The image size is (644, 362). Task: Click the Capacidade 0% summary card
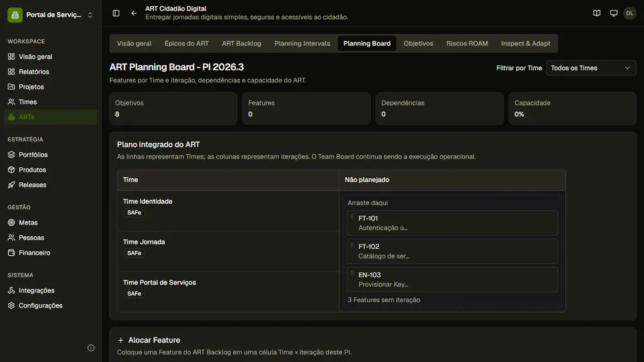point(572,108)
